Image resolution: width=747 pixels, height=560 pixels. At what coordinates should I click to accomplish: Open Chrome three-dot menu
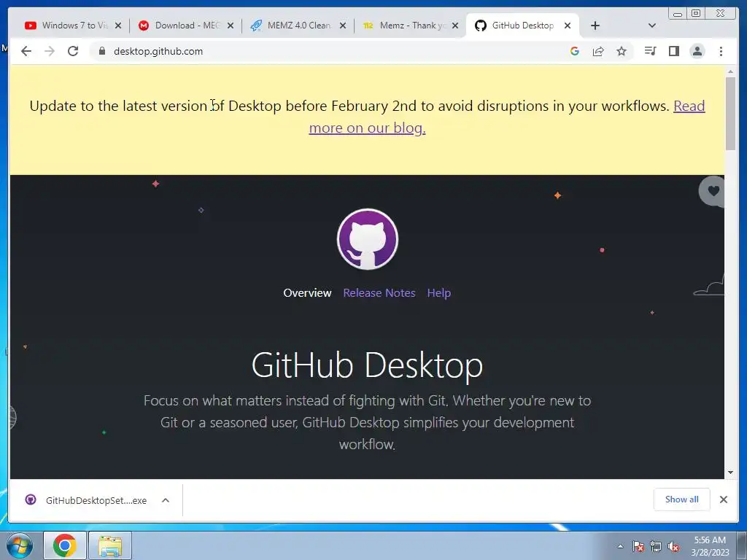[721, 51]
